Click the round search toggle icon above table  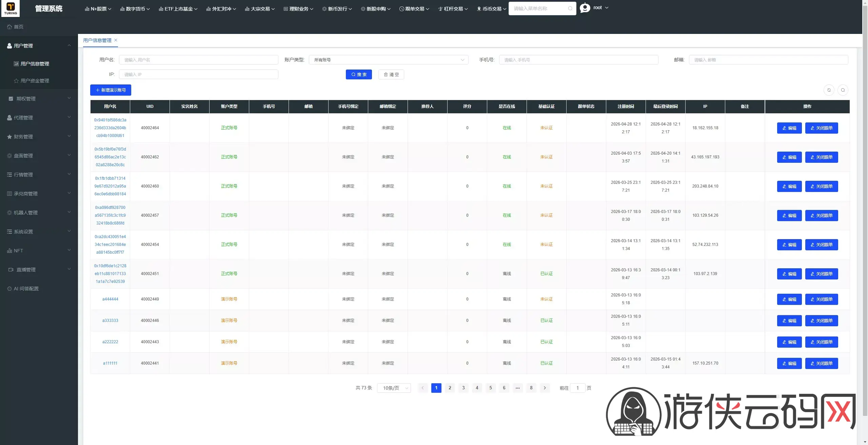click(843, 90)
